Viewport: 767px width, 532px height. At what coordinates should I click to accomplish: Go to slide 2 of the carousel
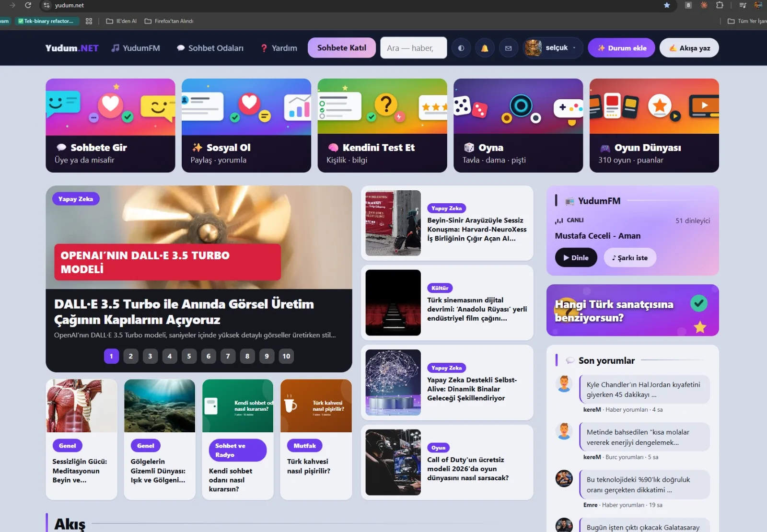point(131,356)
